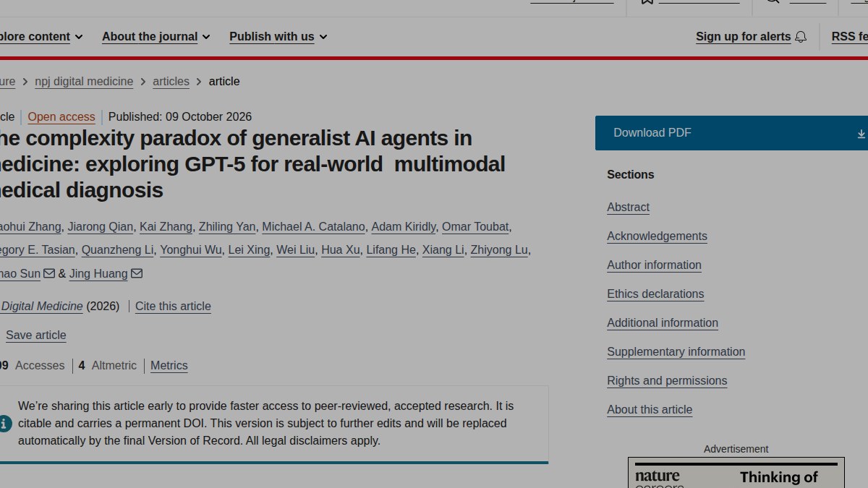Jump to Acknowledgements section
The image size is (868, 488).
point(657,236)
